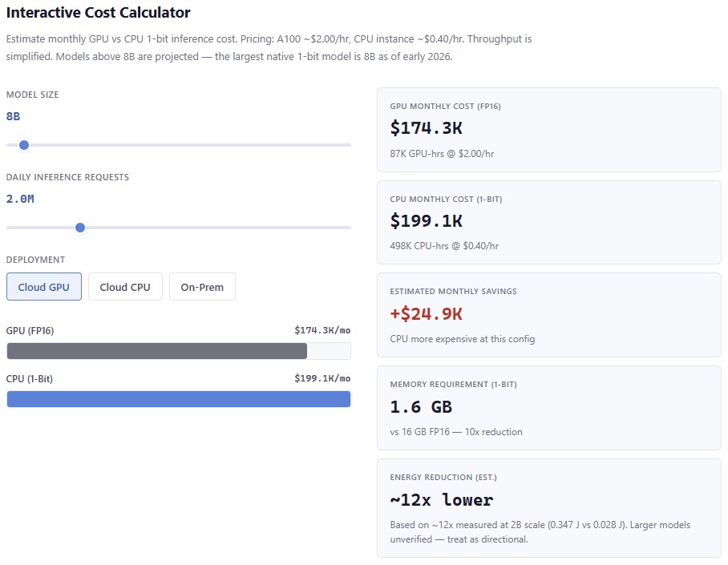Click the CPU Monthly Cost card

point(548,222)
